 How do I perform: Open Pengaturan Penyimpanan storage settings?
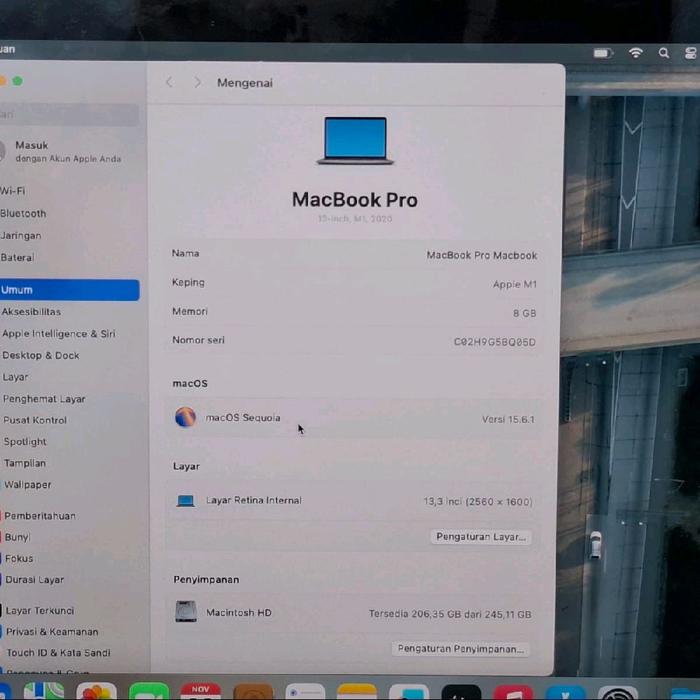pyautogui.click(x=460, y=649)
